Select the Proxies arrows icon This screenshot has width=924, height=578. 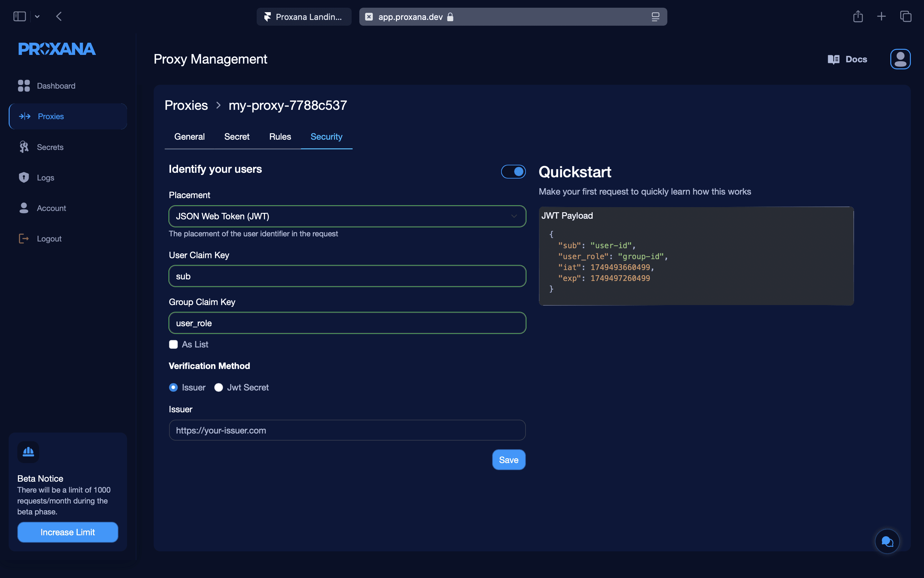click(x=25, y=116)
